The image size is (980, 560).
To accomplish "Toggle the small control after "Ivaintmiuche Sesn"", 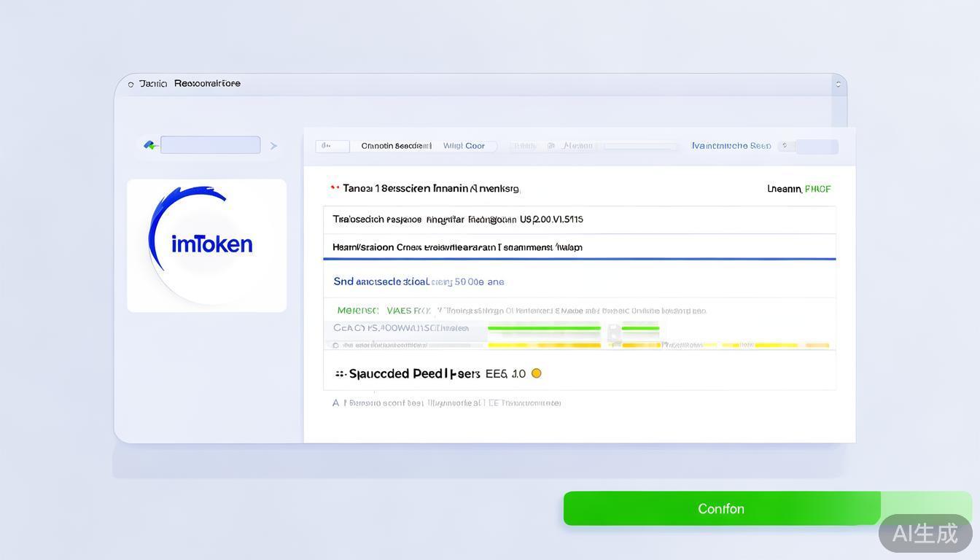I will coord(785,146).
